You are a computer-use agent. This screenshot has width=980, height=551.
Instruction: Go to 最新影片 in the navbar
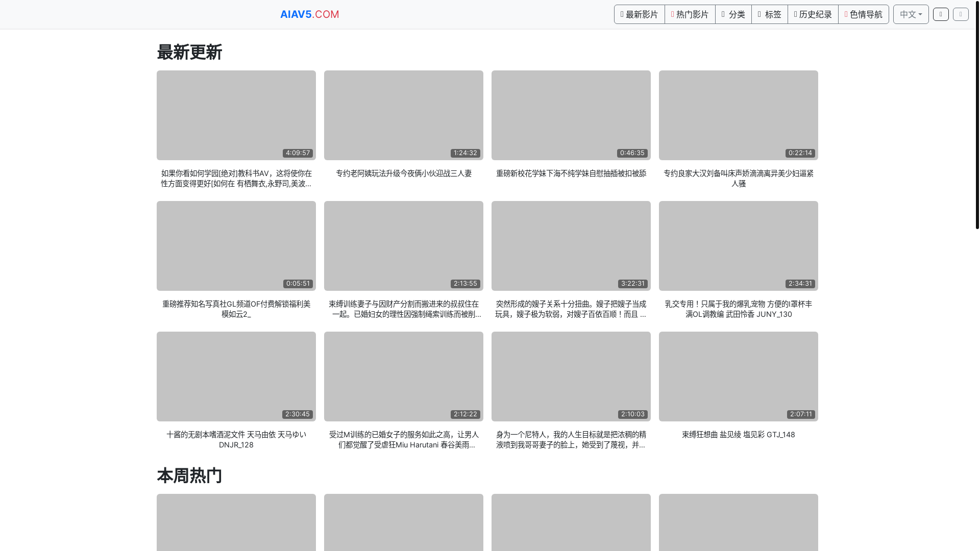click(639, 14)
